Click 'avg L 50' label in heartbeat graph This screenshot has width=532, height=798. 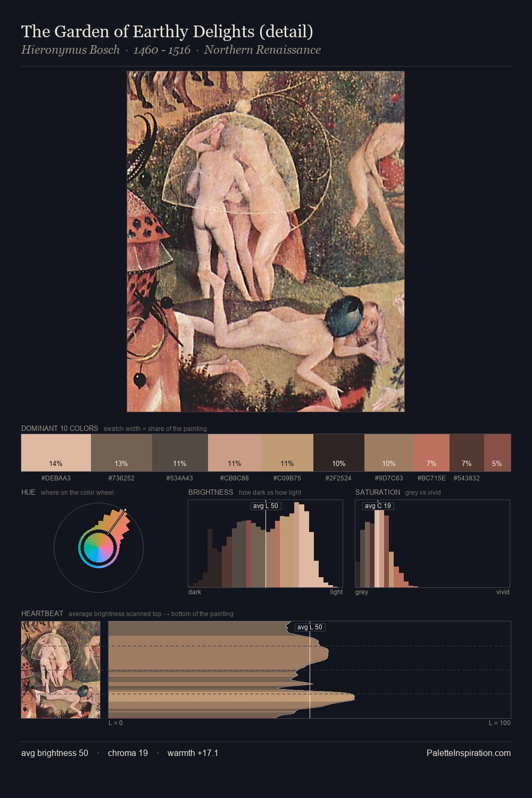[310, 627]
